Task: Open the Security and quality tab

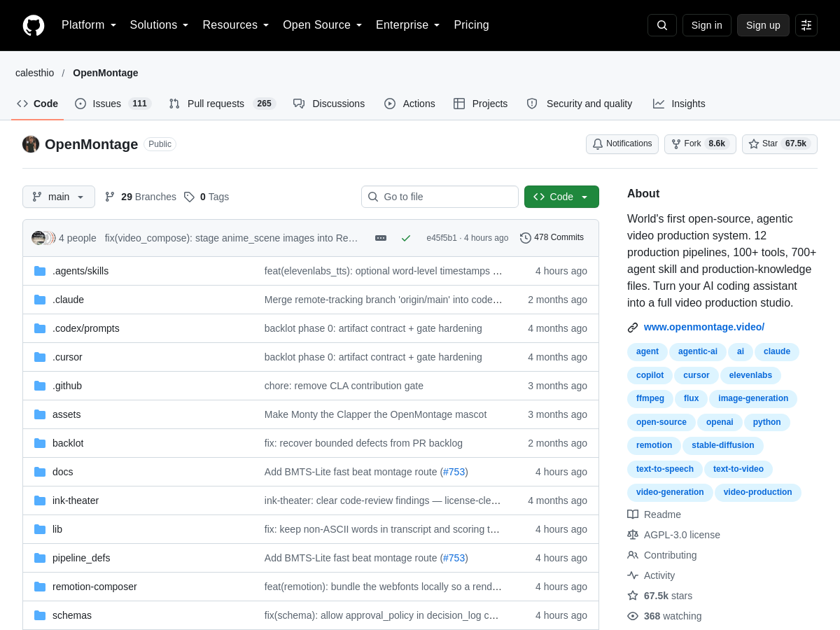Action: [580, 104]
